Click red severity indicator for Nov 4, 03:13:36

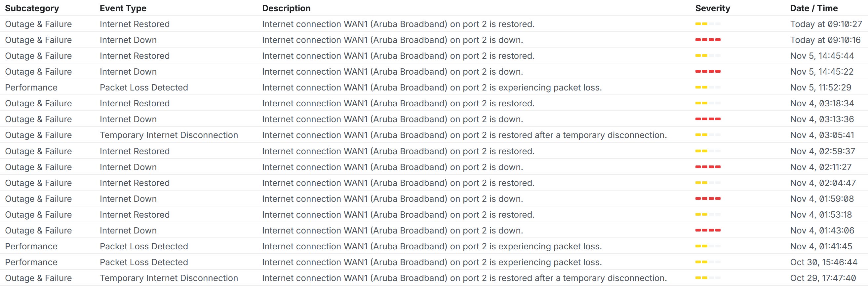[708, 119]
